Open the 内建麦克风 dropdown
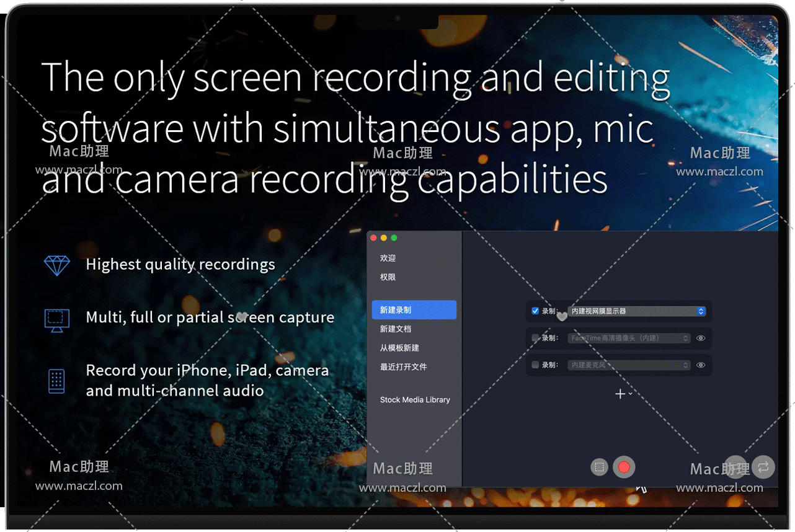The height and width of the screenshot is (532, 795). 629,365
